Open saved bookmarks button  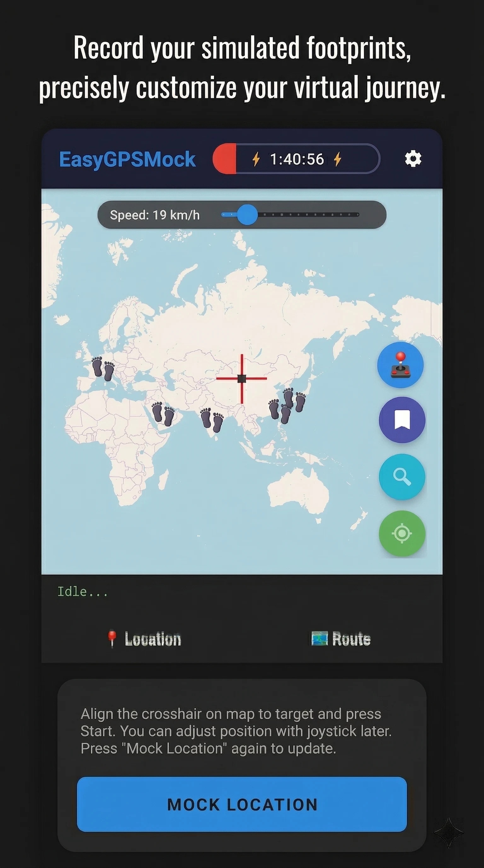pos(402,420)
